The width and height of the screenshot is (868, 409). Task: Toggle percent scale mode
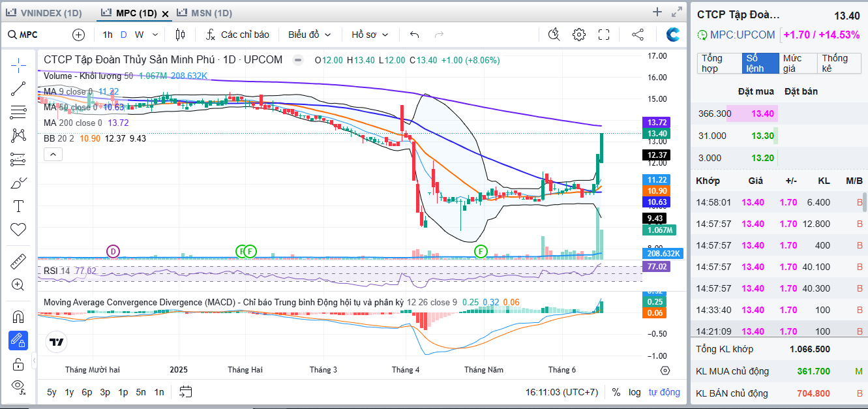[x=616, y=392]
